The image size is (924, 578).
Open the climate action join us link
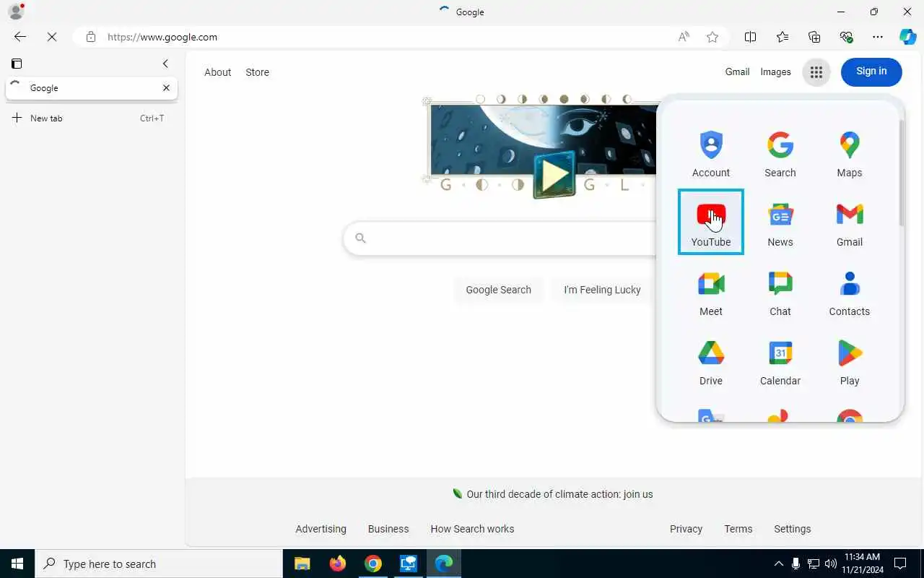(559, 494)
